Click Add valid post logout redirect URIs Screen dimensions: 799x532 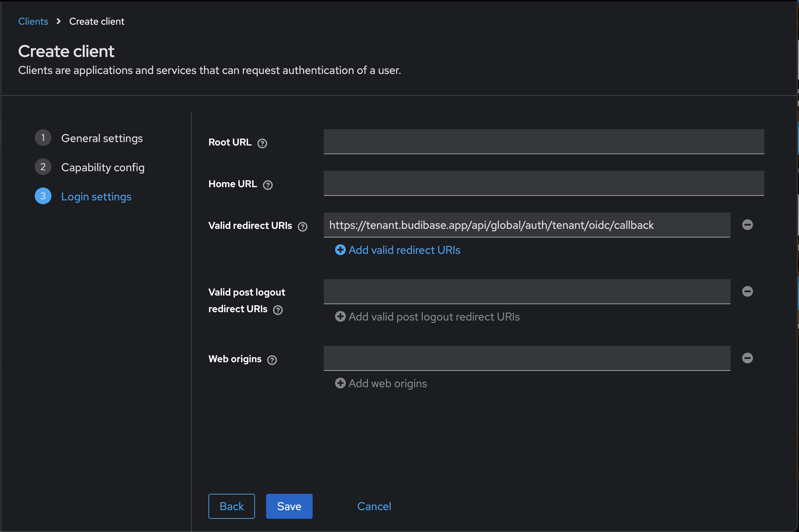(427, 317)
